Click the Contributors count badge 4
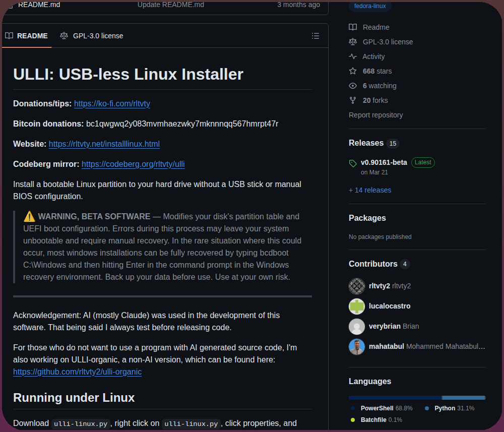Image resolution: width=504 pixels, height=432 pixels. pos(405,264)
